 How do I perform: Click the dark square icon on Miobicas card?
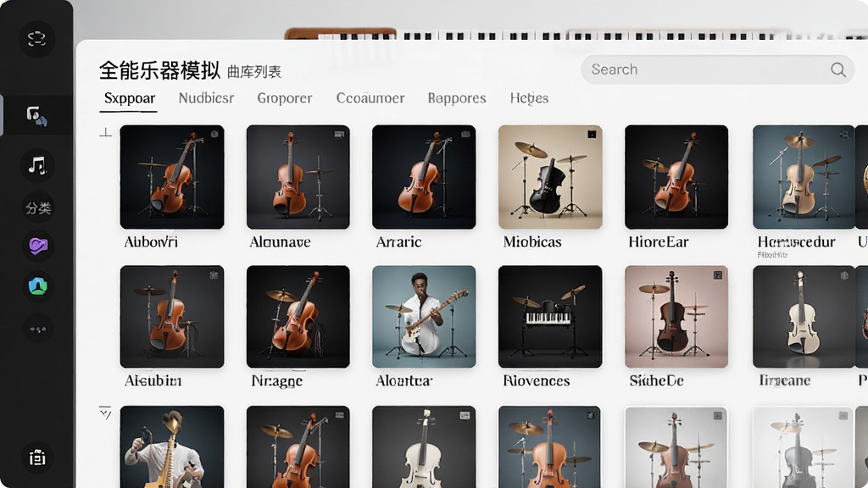coord(592,134)
